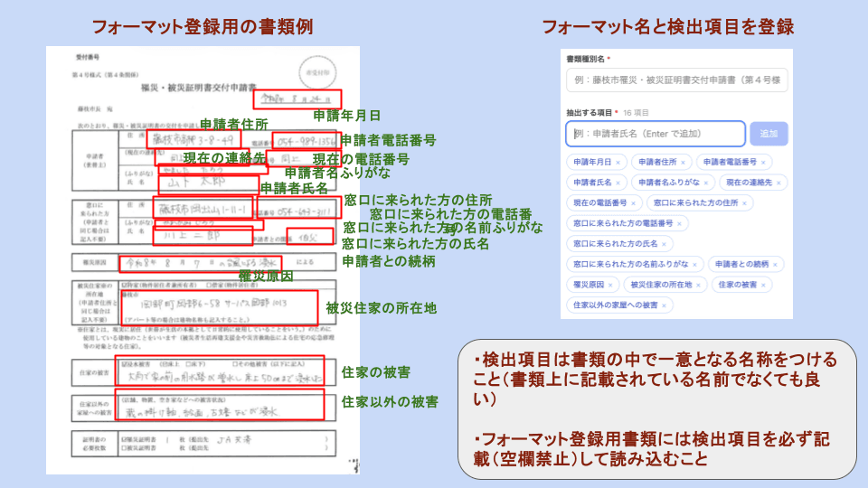Click the 書類種別名 field label
Viewport: 868px width, 488px height.
pos(585,59)
